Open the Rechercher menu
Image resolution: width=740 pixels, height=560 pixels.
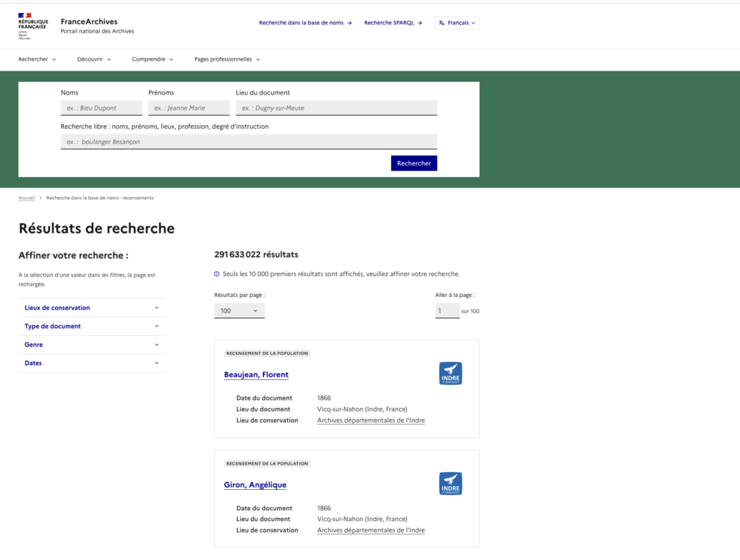pos(37,59)
